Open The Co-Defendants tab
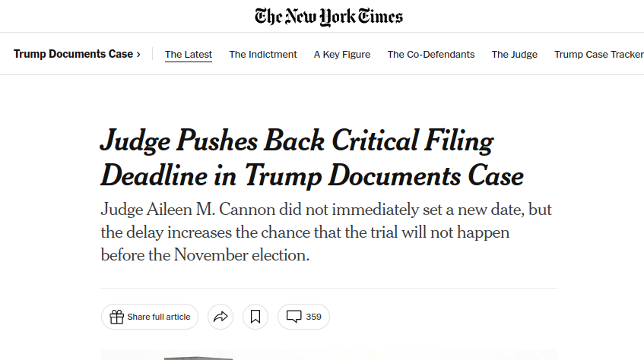The image size is (644, 360). coord(431,55)
